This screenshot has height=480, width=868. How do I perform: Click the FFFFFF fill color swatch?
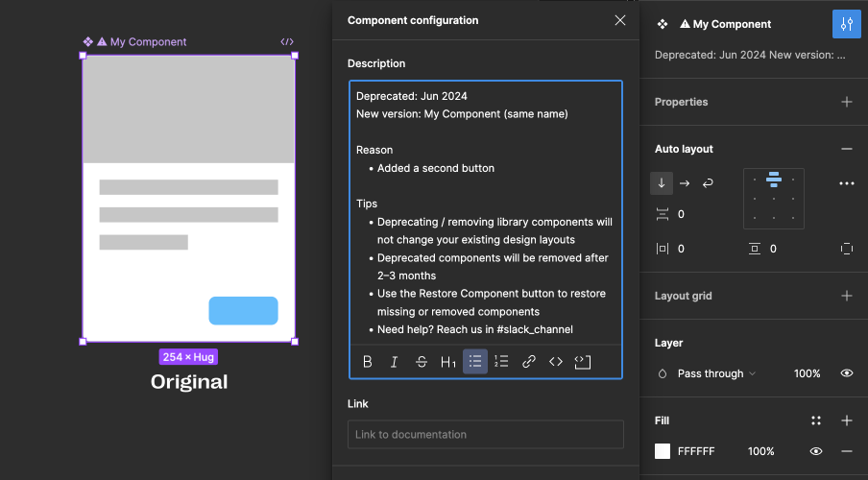[x=663, y=451]
